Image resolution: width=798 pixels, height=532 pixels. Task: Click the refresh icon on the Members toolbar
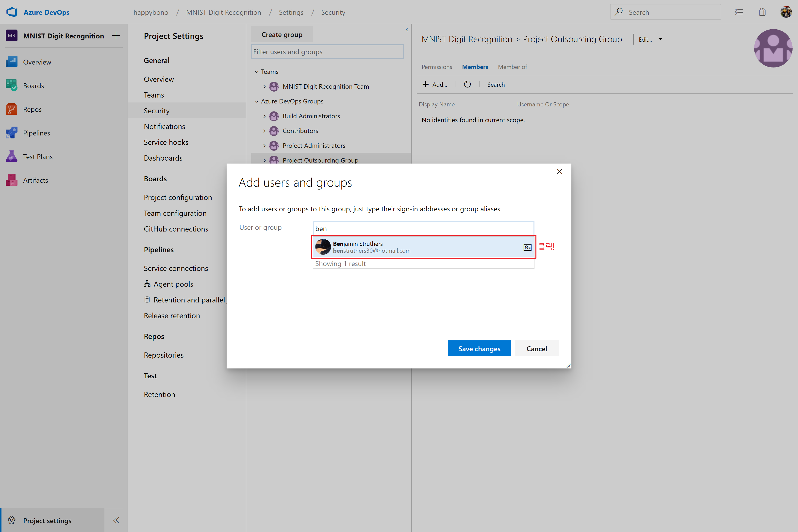click(467, 84)
